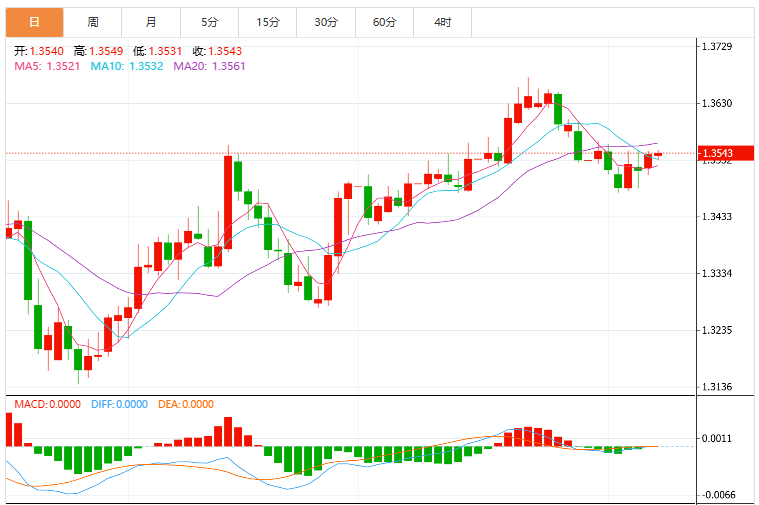The width and height of the screenshot is (759, 505).
Task: Click the 0.0011 MACD axis label
Action: [x=717, y=439]
